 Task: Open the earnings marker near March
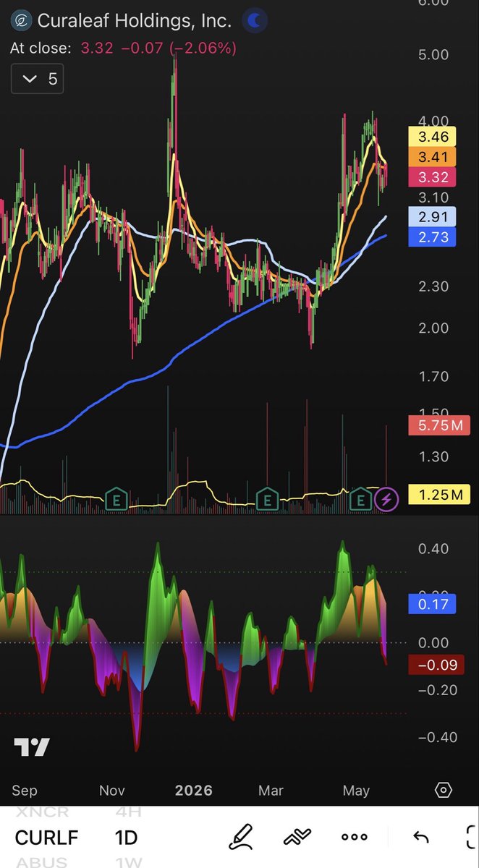click(x=268, y=498)
